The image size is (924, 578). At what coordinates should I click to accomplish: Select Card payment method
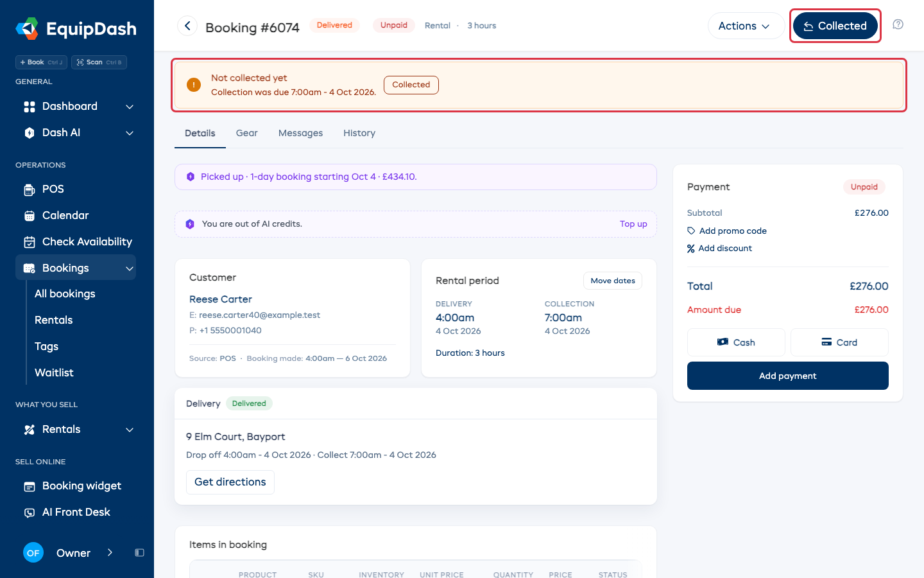pyautogui.click(x=839, y=342)
